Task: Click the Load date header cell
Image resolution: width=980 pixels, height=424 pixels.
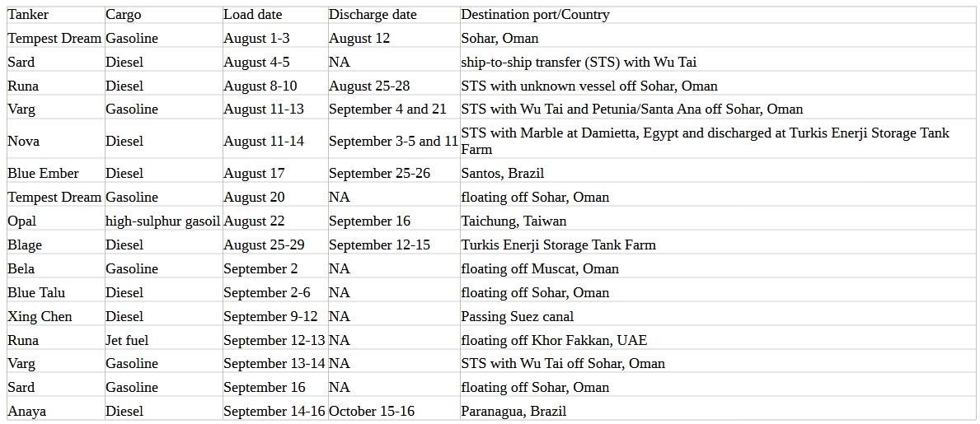Action: [x=253, y=15]
